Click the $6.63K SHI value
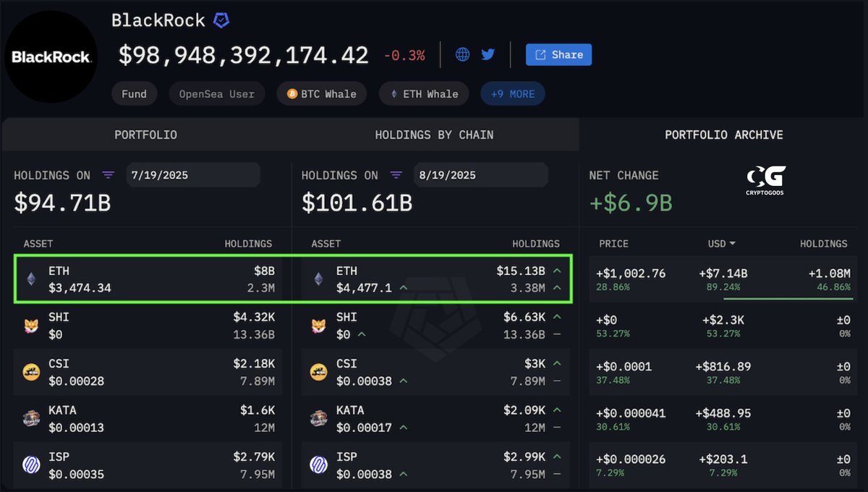Viewport: 868px width, 492px height. (524, 317)
